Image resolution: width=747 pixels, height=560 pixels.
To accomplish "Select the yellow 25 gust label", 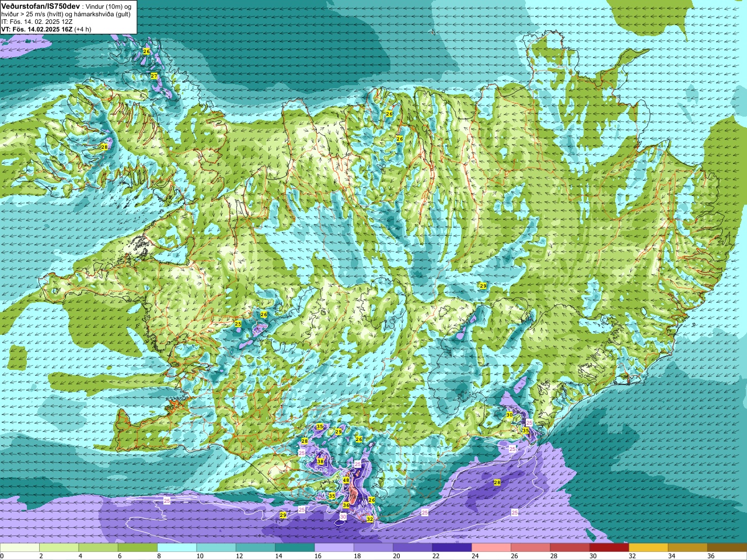I will click(238, 323).
